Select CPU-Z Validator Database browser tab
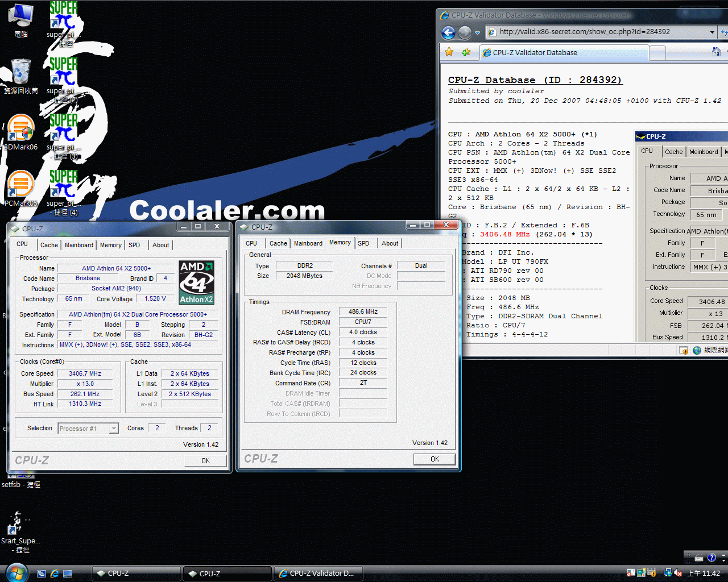Screen dimensions: 728x582 (563, 52)
